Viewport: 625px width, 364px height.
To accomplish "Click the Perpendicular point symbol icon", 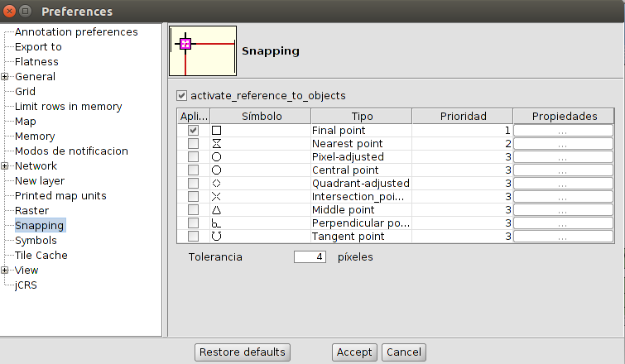I will pos(217,223).
